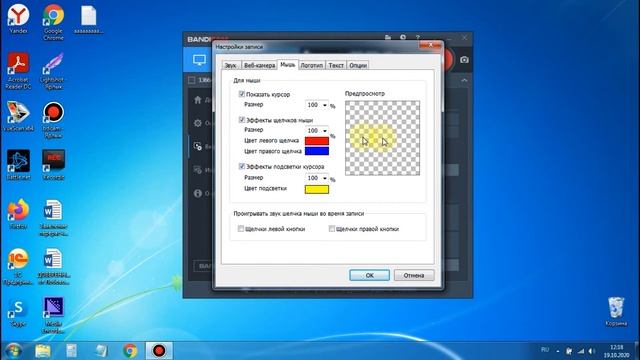The height and width of the screenshot is (360, 640).
Task: Open volume control in system tray
Action: (592, 351)
